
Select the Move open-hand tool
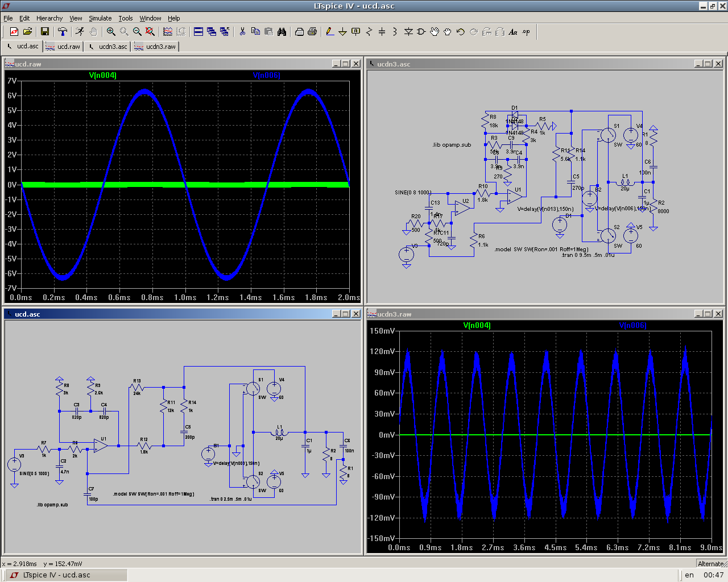point(435,32)
